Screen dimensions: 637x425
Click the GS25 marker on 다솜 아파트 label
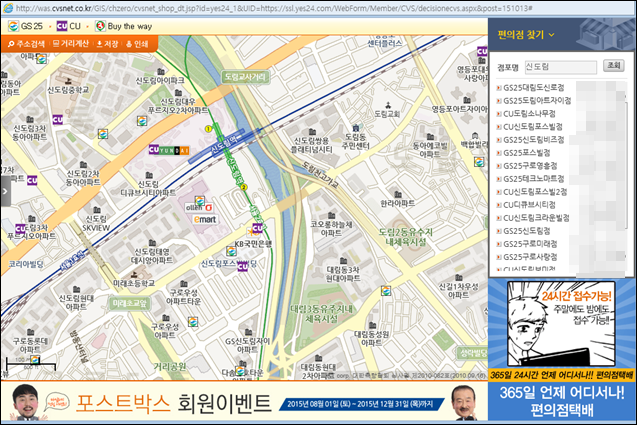tap(240, 371)
